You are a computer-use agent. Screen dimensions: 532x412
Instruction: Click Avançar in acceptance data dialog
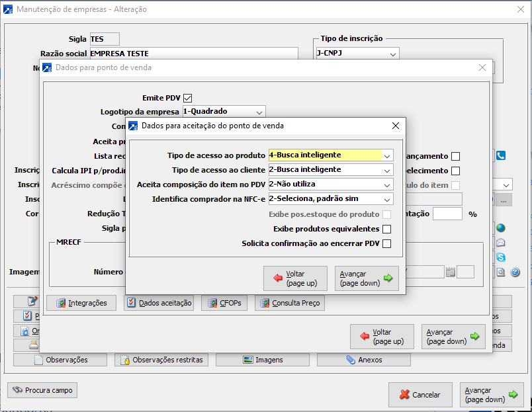367,278
